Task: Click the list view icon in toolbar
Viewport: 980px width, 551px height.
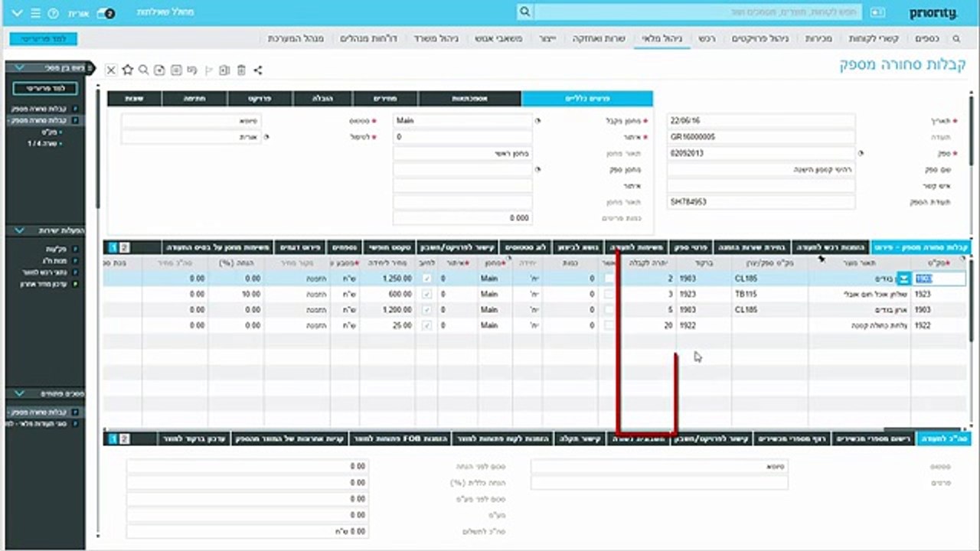Action: click(176, 70)
